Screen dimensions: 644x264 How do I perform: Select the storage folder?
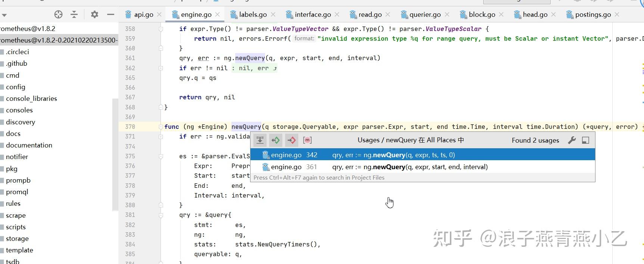point(17,239)
